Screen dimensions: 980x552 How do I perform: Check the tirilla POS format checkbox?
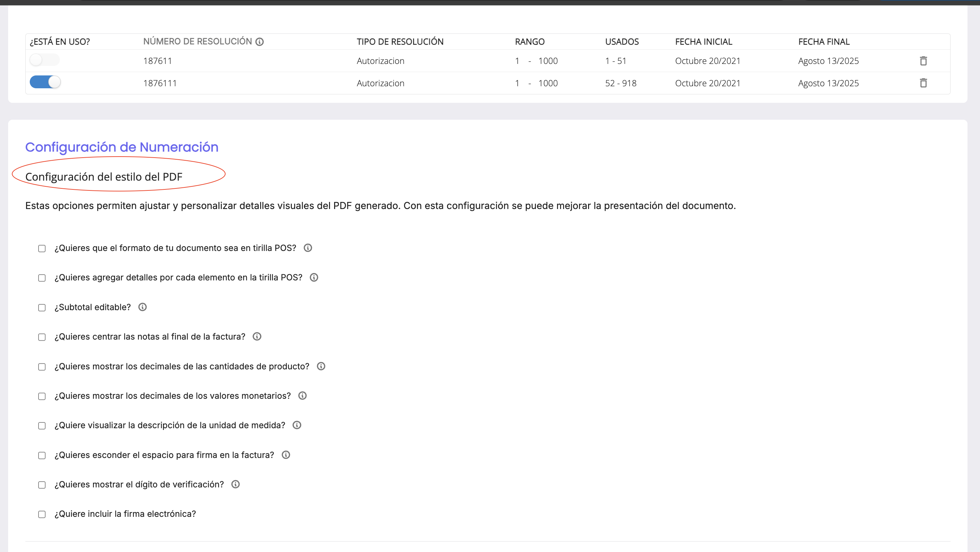tap(42, 248)
